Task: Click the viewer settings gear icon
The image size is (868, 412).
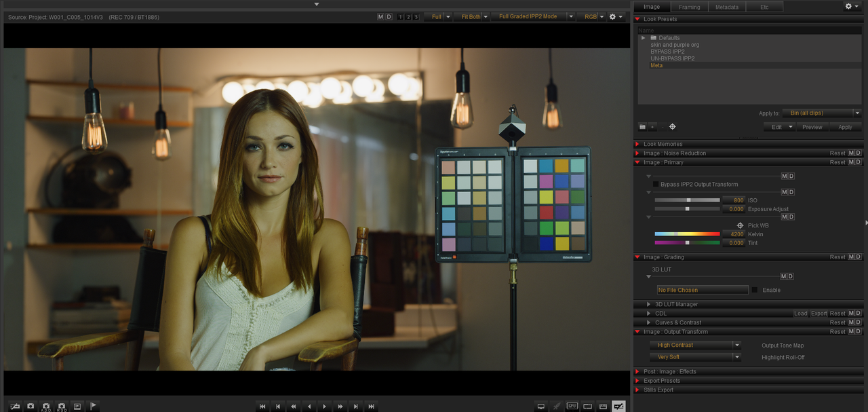Action: 612,17
